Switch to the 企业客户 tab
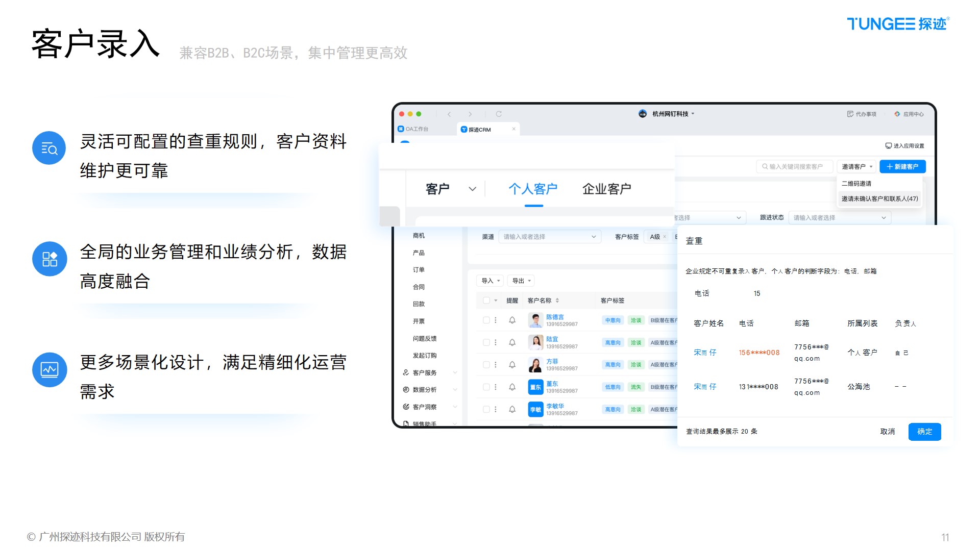 coord(606,189)
